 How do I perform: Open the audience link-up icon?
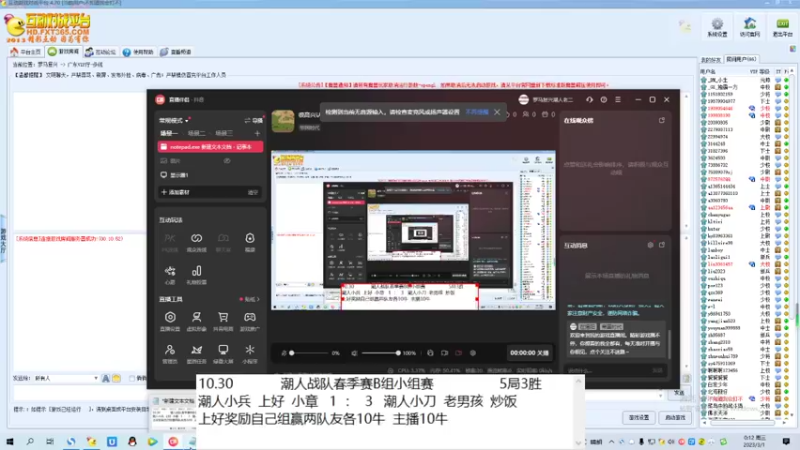click(196, 238)
